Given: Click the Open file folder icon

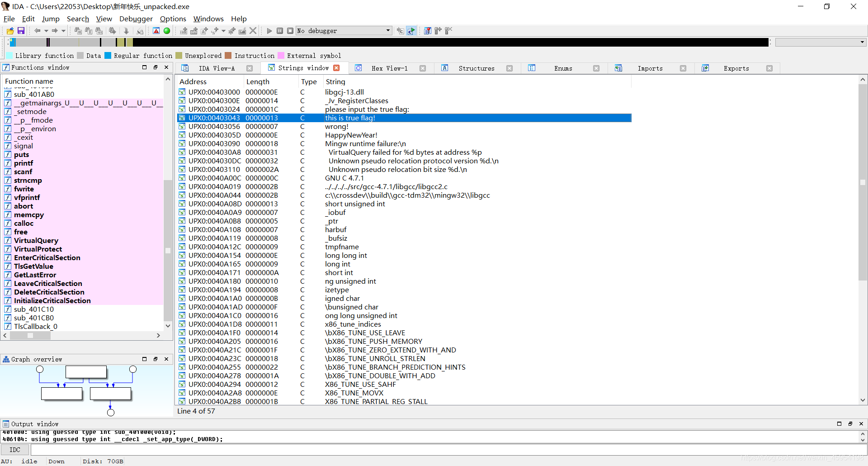Looking at the screenshot, I should [x=10, y=31].
